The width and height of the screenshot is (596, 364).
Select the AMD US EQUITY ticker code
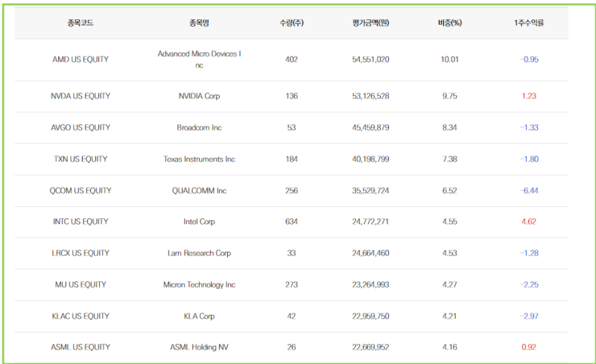coord(80,60)
